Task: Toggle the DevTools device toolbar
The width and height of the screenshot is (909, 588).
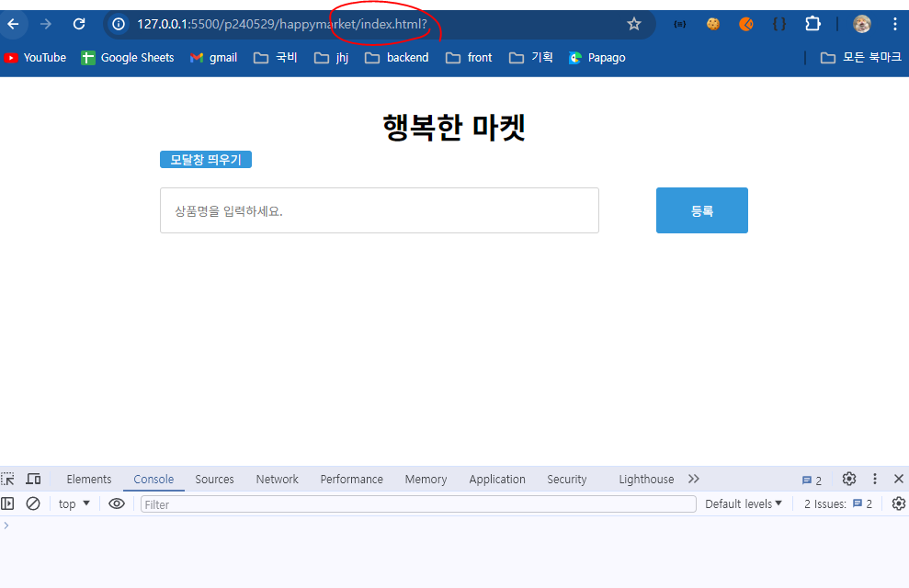Action: pos(34,479)
